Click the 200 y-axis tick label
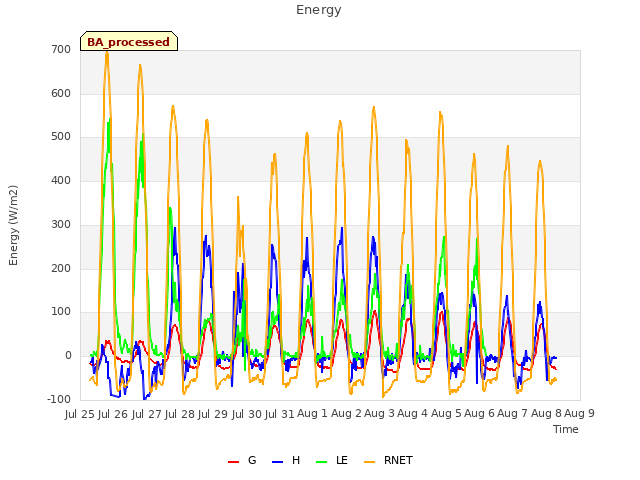 (61, 268)
